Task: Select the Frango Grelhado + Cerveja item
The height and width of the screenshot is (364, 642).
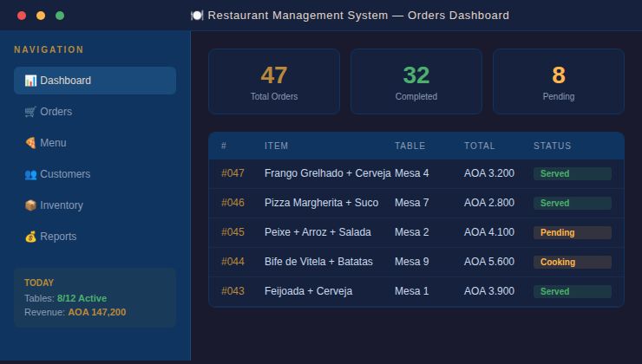Action: (x=328, y=173)
